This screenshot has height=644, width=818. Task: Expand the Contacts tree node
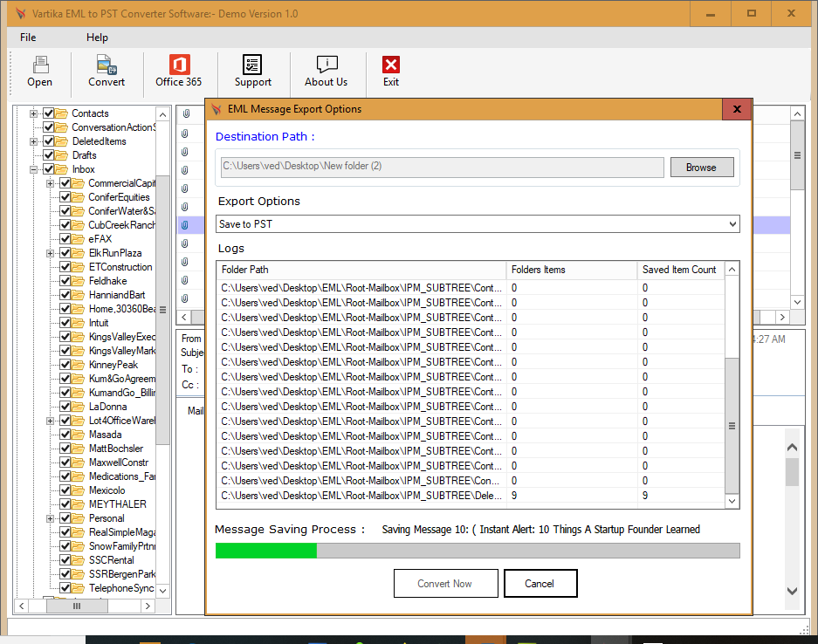[x=33, y=113]
